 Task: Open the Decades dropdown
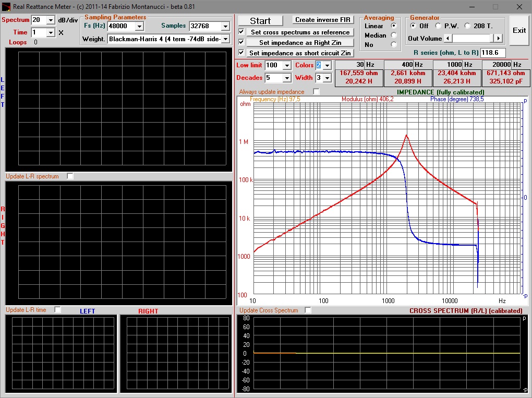287,78
